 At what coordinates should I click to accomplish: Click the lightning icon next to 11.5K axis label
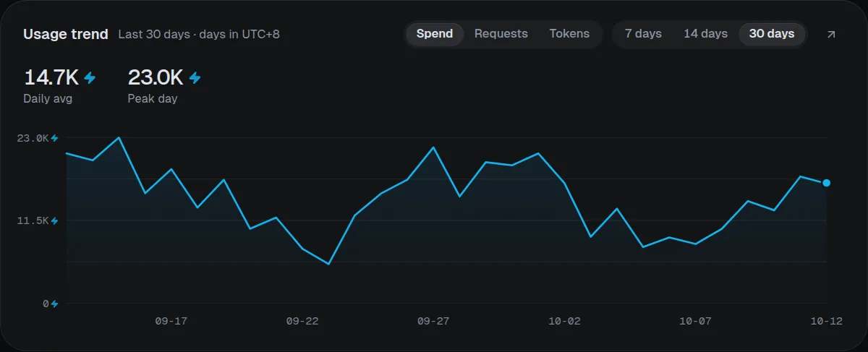click(54, 220)
